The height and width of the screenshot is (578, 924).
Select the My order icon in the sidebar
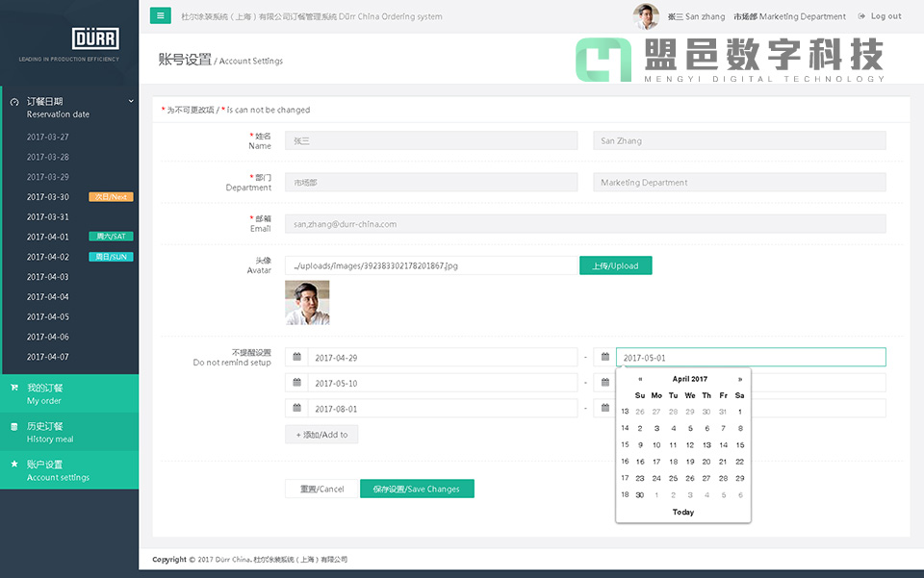coord(13,388)
